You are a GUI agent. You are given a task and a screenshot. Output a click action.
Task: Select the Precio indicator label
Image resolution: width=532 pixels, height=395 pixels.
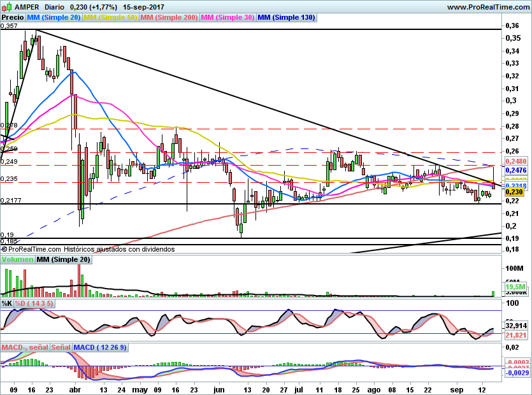(13, 18)
